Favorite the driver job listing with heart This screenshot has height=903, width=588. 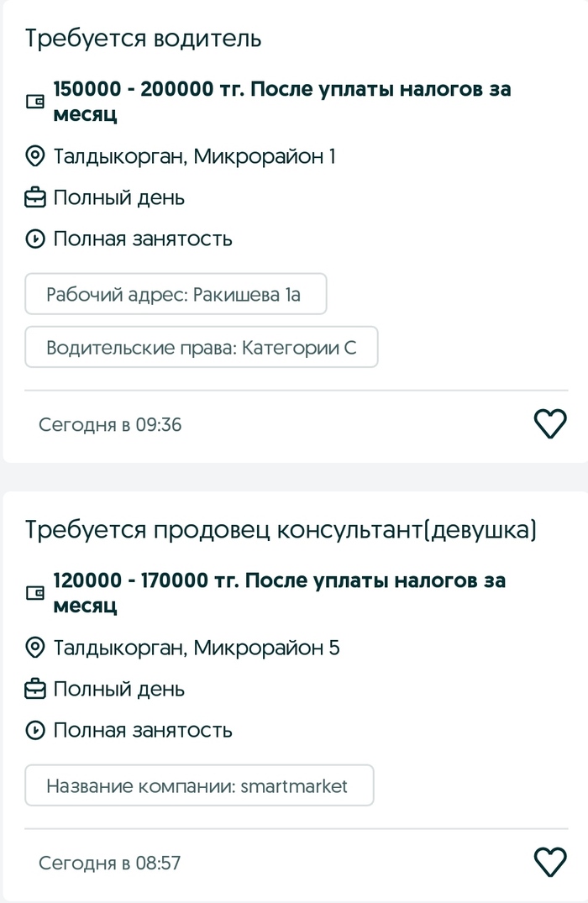pyautogui.click(x=550, y=424)
